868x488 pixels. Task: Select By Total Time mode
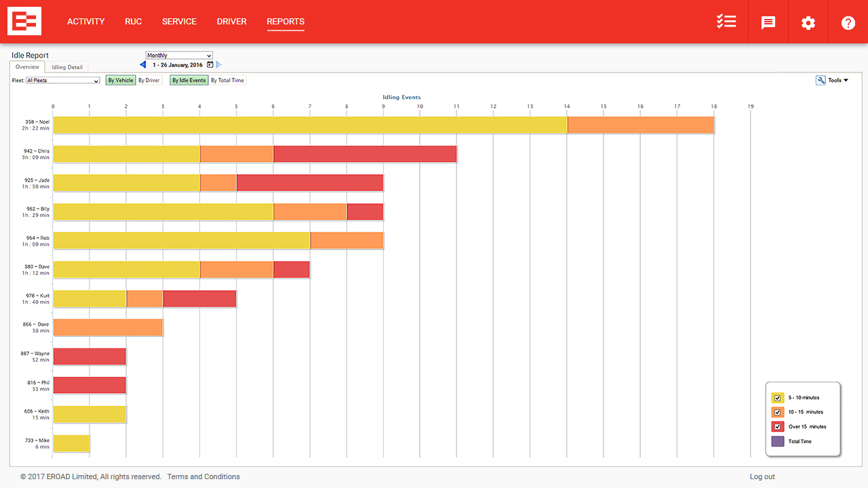click(227, 80)
